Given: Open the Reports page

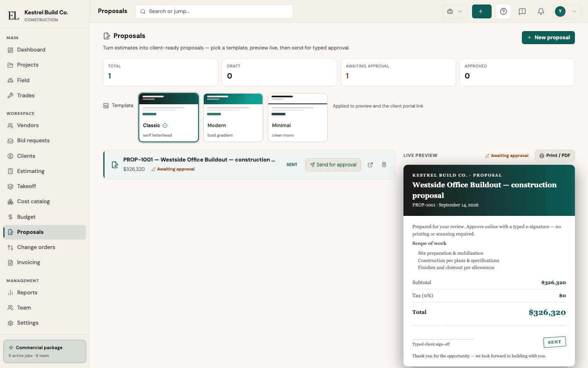Looking at the screenshot, I should 45,293.
